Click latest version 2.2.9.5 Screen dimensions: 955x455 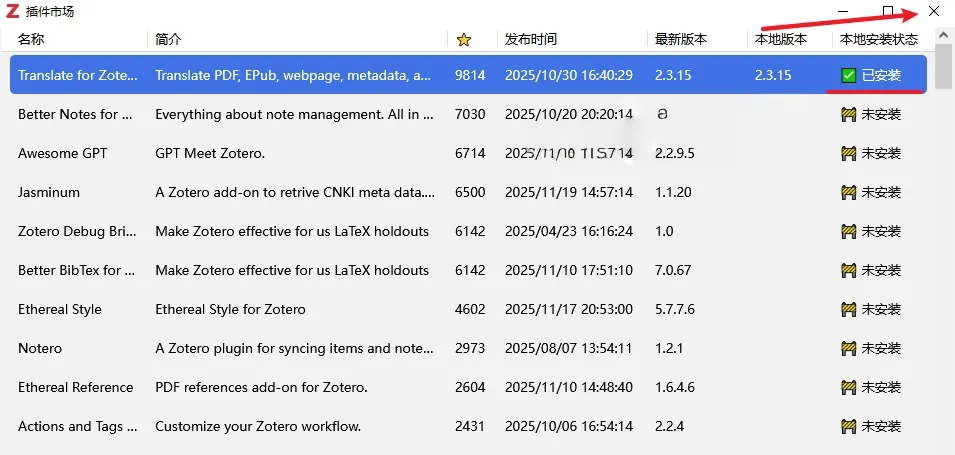pyautogui.click(x=675, y=153)
